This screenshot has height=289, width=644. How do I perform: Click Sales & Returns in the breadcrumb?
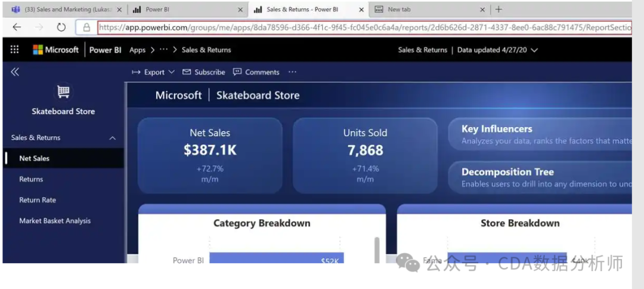click(x=206, y=50)
